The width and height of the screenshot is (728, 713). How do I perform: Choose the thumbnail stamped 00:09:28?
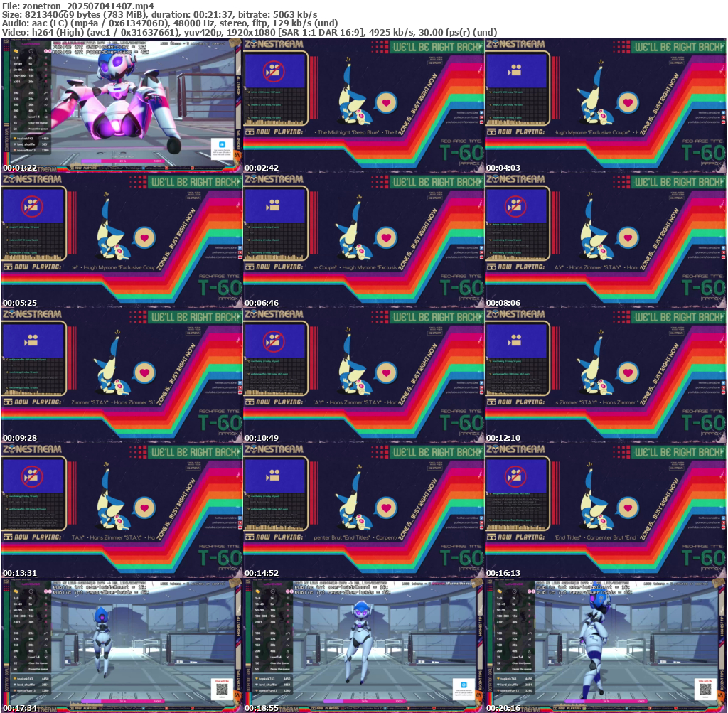coord(122,375)
